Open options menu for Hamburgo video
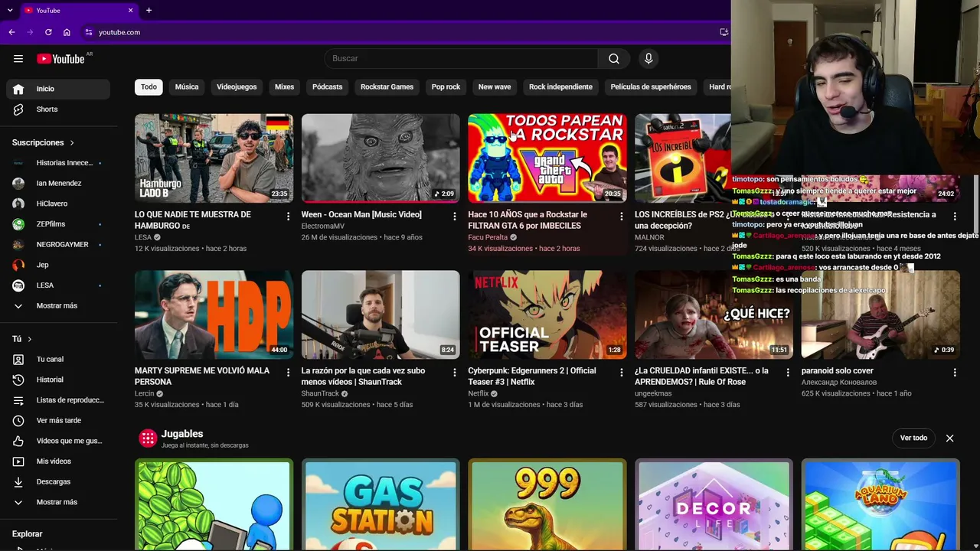 (288, 217)
